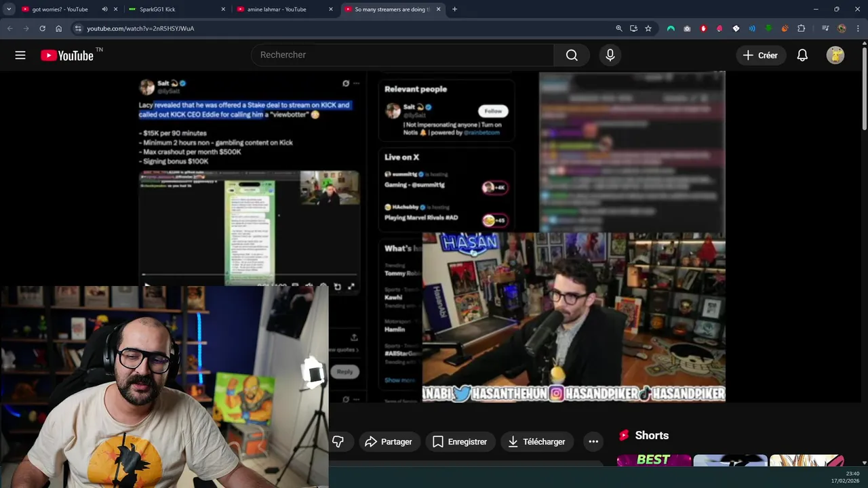The width and height of the screenshot is (868, 488).
Task: Open Chrome three-dot menu
Action: pos(858,28)
